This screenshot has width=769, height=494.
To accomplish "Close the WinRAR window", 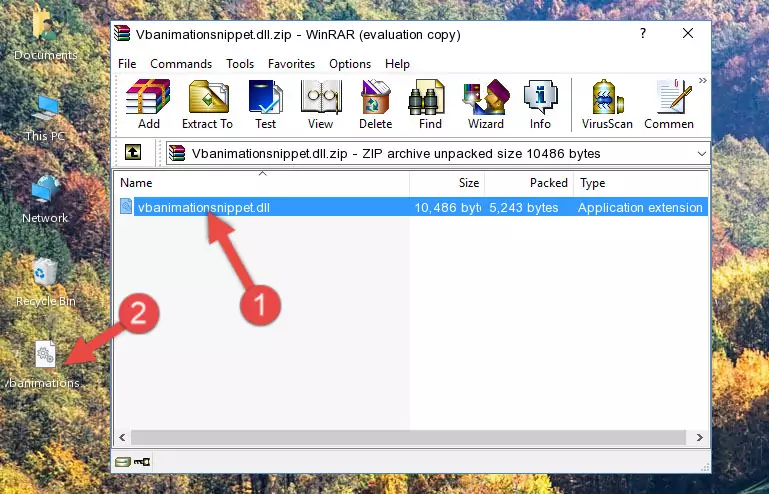I will pos(688,33).
